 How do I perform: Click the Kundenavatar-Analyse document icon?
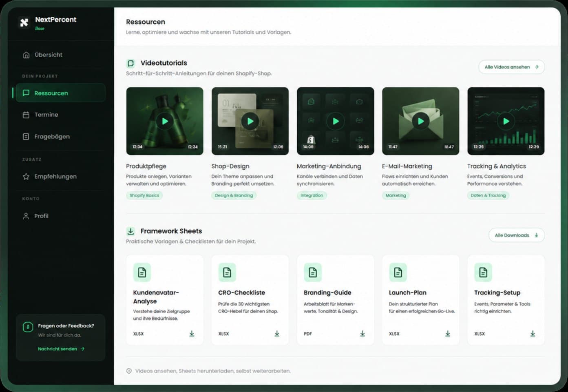tap(142, 272)
